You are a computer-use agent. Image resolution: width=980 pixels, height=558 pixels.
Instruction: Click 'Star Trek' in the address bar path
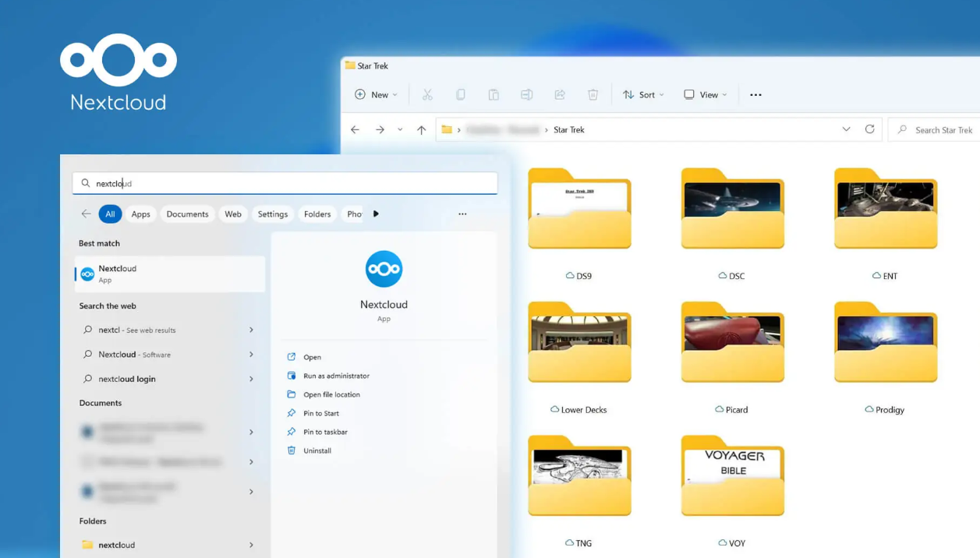click(x=568, y=129)
